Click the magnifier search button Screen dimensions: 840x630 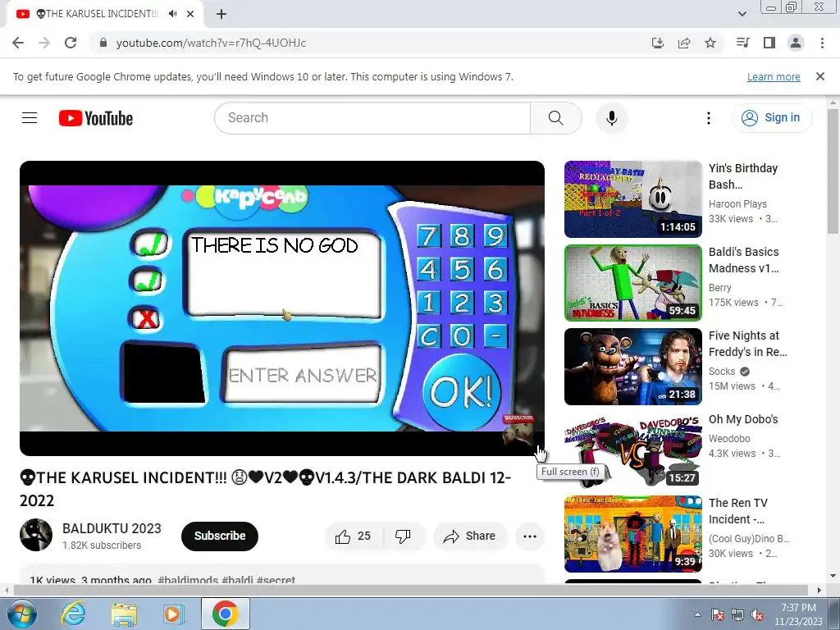556,118
